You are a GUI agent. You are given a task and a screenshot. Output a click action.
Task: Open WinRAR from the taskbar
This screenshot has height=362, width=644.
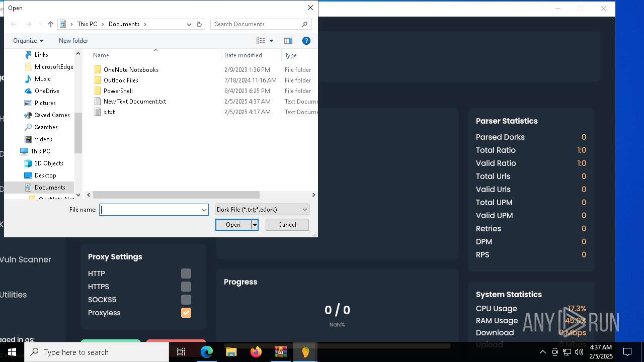click(x=281, y=352)
